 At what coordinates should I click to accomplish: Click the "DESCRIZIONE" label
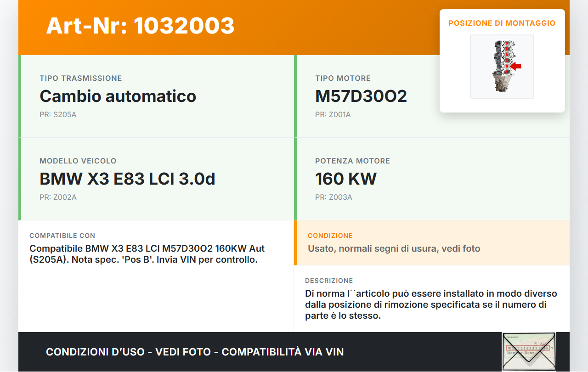coord(329,281)
